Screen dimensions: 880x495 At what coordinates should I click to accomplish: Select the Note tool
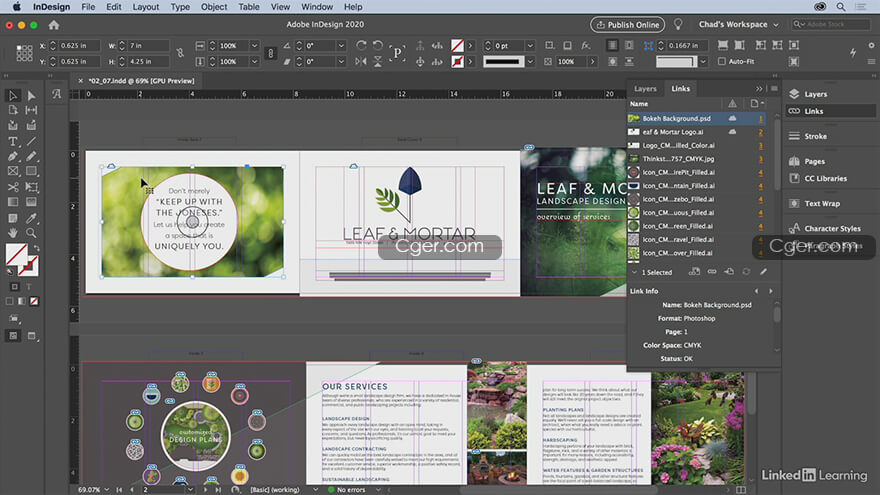tap(13, 218)
